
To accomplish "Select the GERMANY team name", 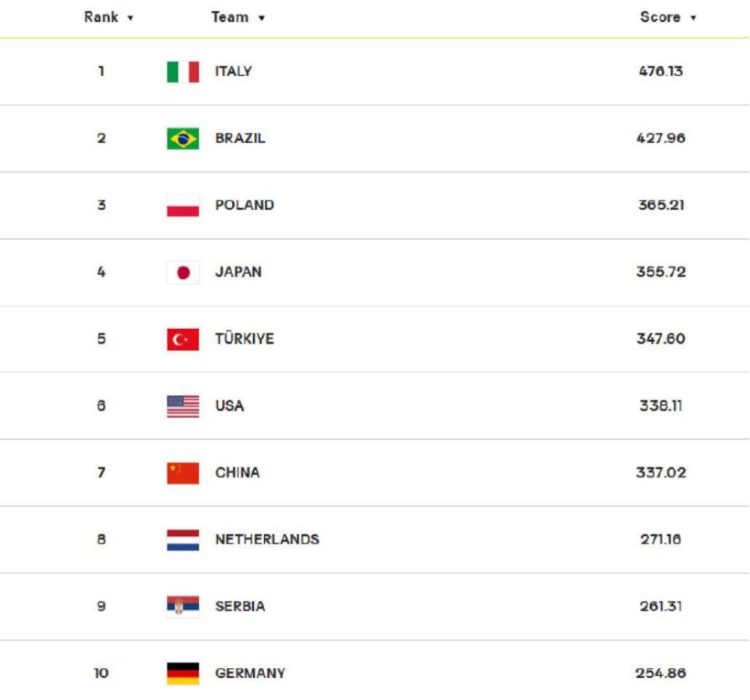I will click(250, 673).
